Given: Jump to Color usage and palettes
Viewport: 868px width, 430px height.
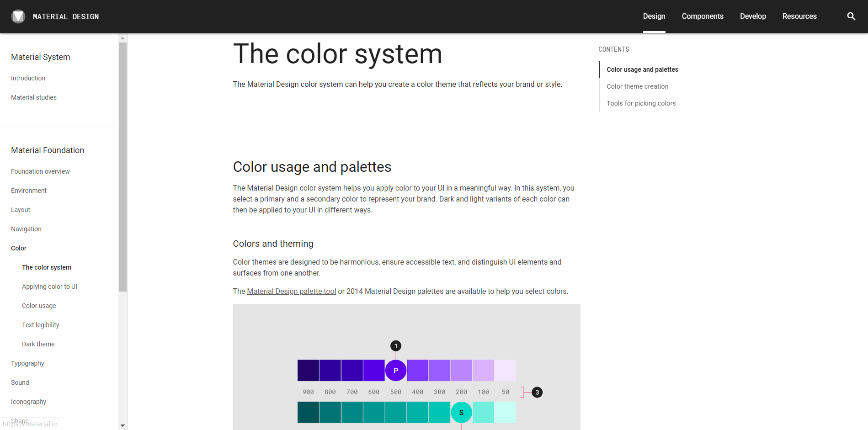Looking at the screenshot, I should click(x=642, y=69).
